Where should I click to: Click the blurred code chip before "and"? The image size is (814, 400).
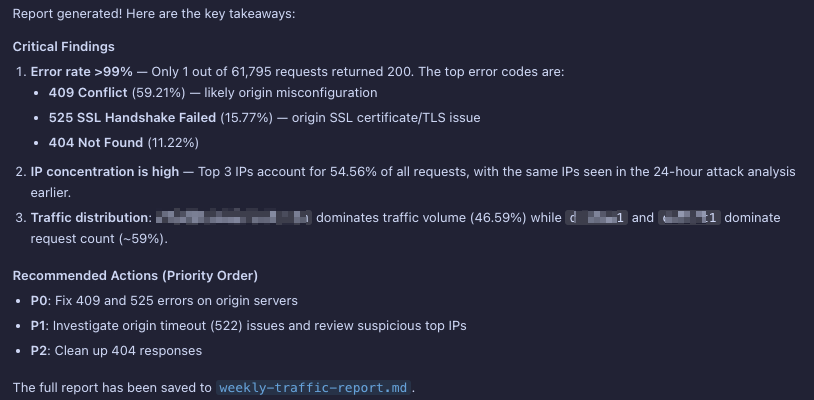point(597,218)
